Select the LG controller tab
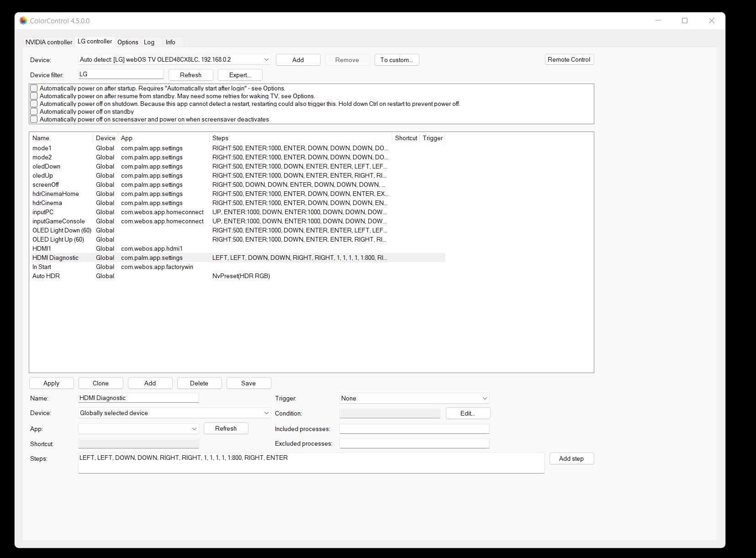 click(95, 41)
